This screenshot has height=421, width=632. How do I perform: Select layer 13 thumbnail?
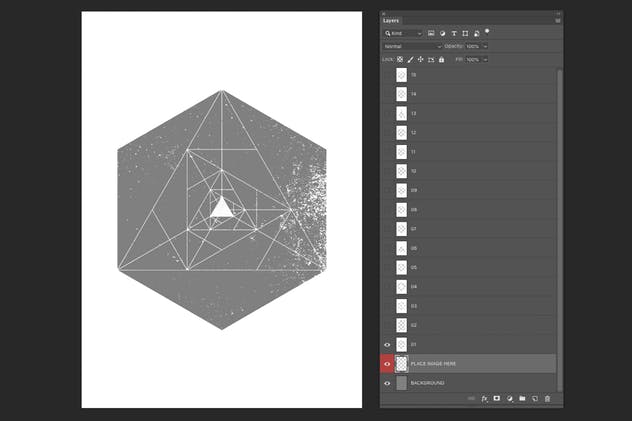[x=401, y=114]
